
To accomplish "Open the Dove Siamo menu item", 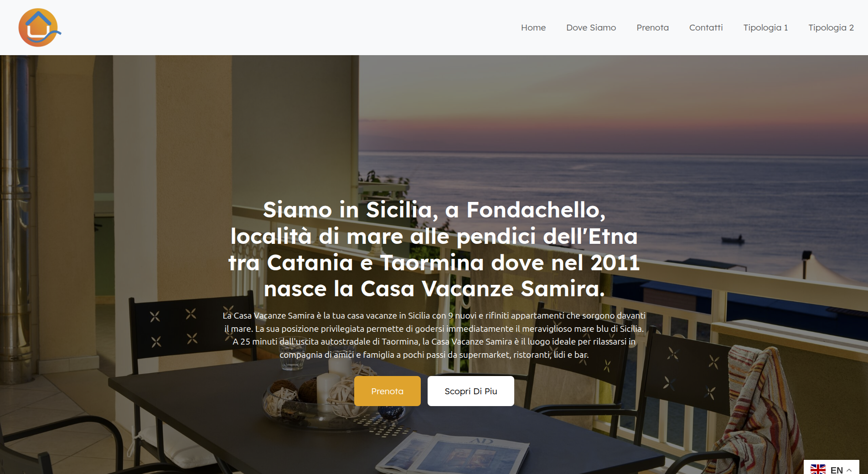I will tap(591, 28).
